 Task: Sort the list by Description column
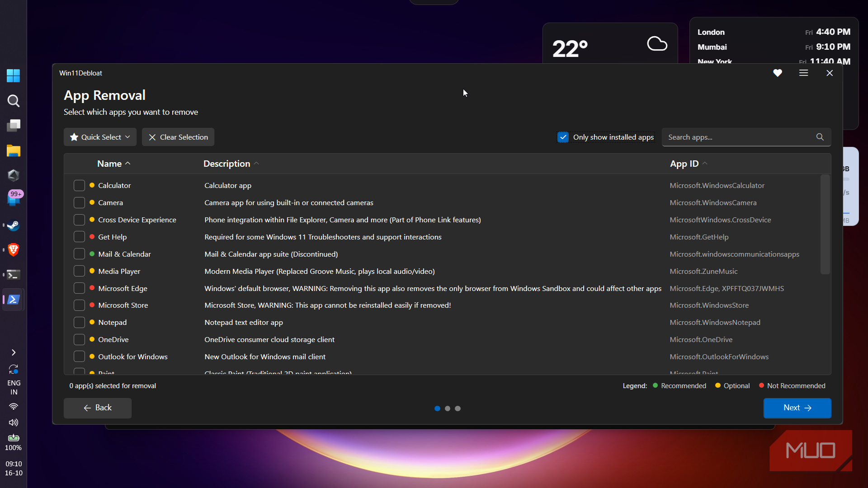pyautogui.click(x=231, y=164)
